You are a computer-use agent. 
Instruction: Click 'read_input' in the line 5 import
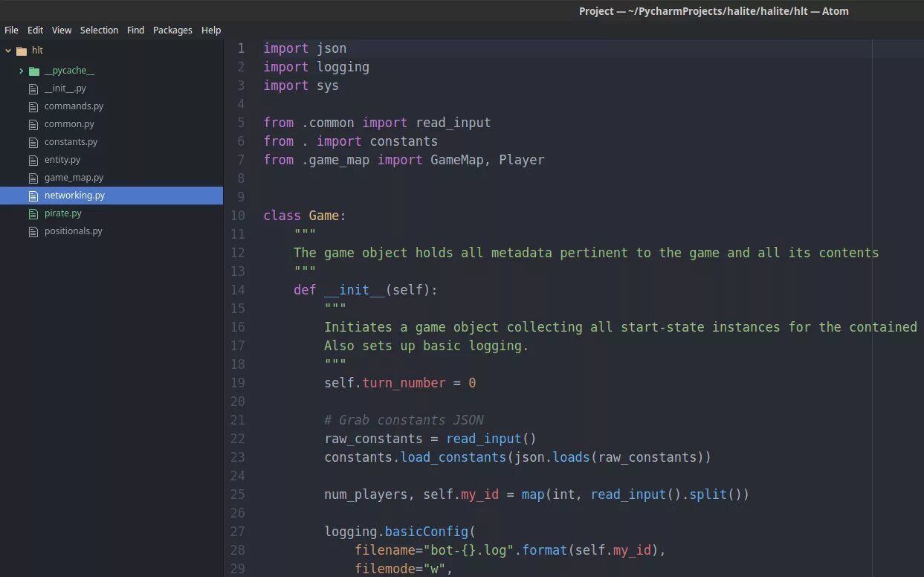(453, 123)
